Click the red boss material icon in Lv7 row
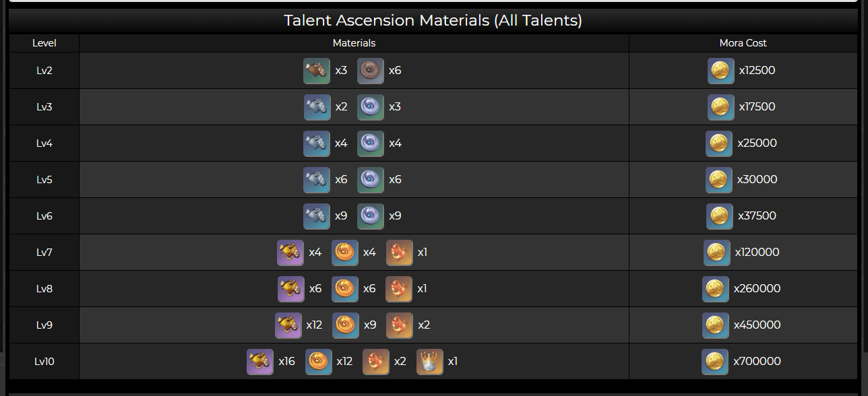Viewport: 868px width, 396px height. (x=400, y=252)
